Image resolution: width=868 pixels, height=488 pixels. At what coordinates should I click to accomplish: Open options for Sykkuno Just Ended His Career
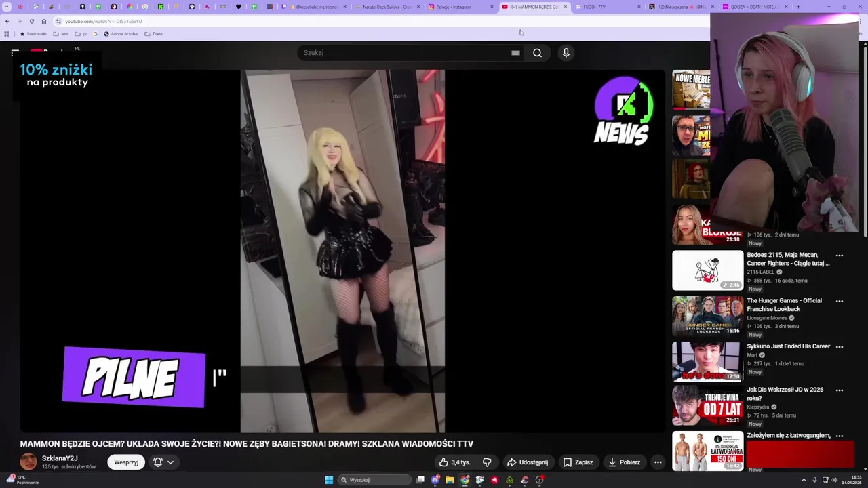(x=840, y=346)
